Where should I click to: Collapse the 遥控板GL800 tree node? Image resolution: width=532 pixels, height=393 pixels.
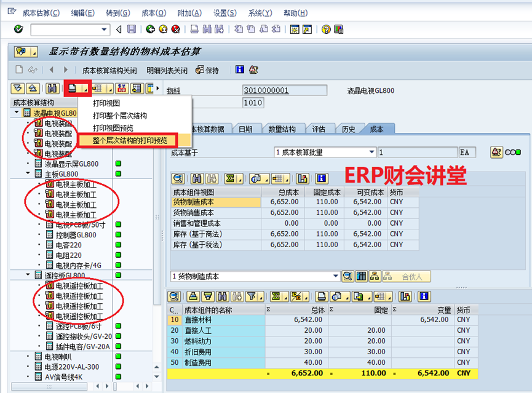pos(28,276)
